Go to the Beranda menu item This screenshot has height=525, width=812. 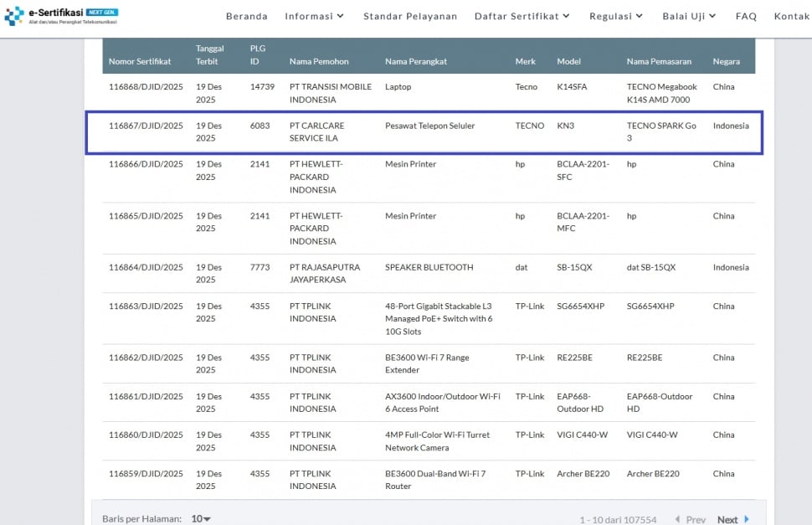247,16
